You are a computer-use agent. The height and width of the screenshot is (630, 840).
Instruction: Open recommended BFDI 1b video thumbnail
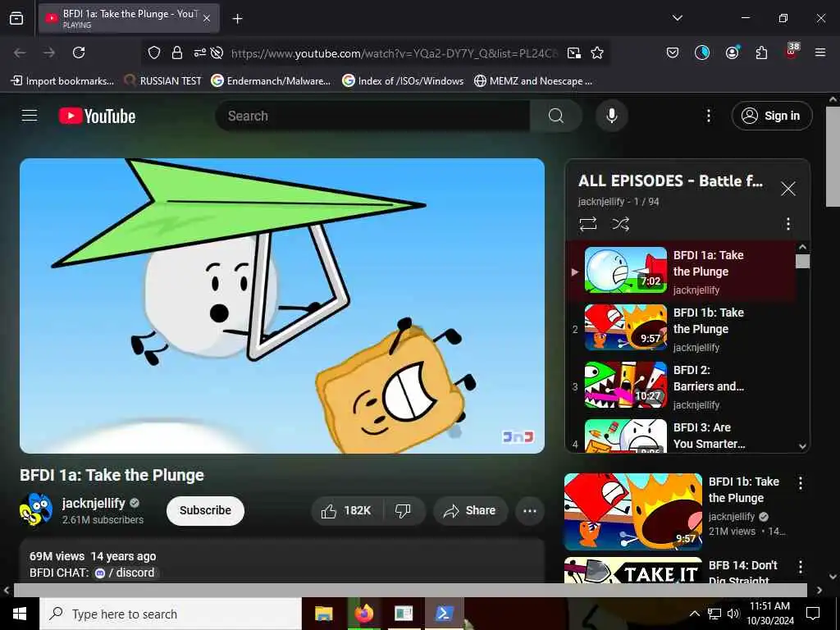point(632,512)
